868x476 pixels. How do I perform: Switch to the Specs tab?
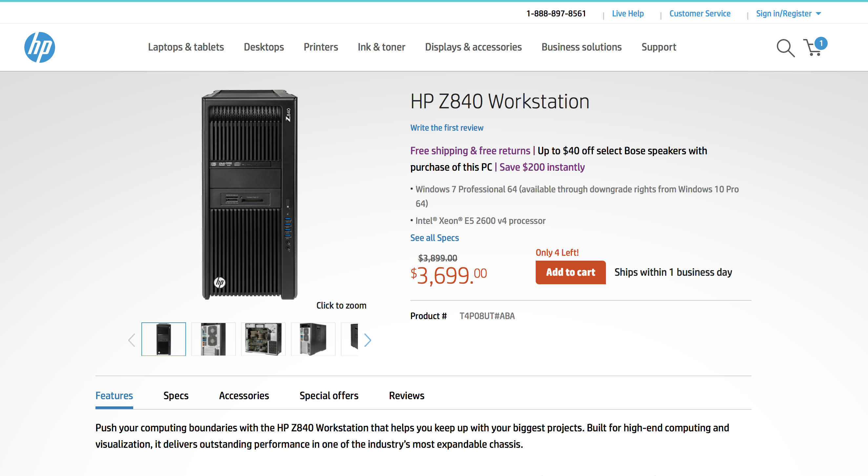[176, 396]
